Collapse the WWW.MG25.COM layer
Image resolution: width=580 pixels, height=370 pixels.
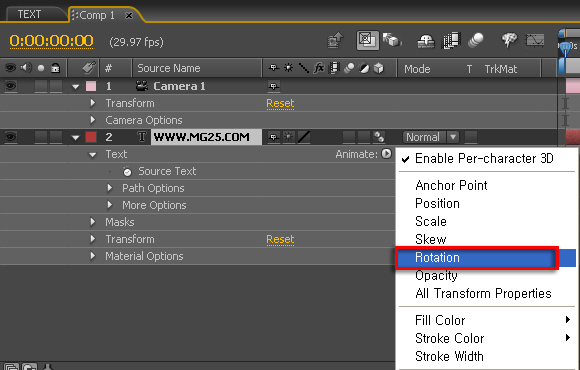click(x=75, y=138)
